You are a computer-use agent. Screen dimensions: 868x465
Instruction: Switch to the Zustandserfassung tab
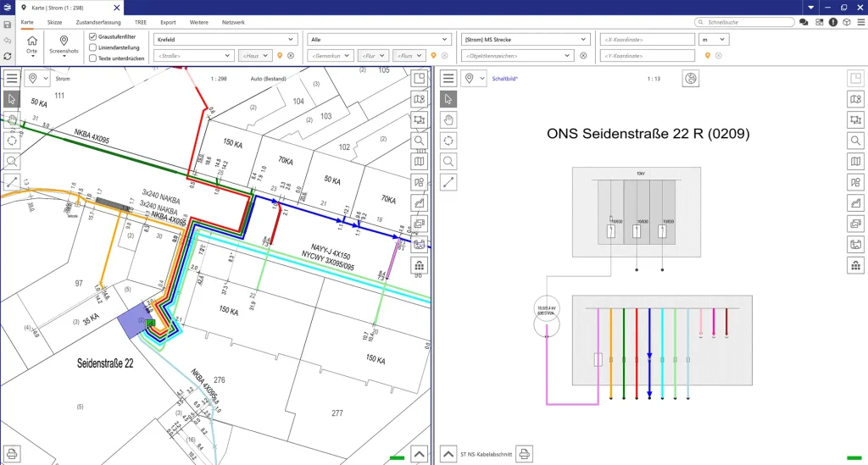click(x=98, y=21)
